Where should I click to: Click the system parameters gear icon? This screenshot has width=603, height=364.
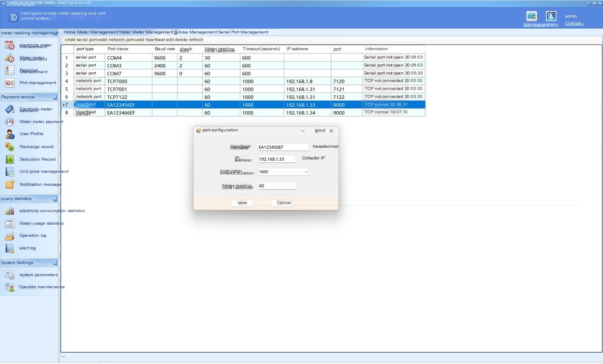pos(10,275)
